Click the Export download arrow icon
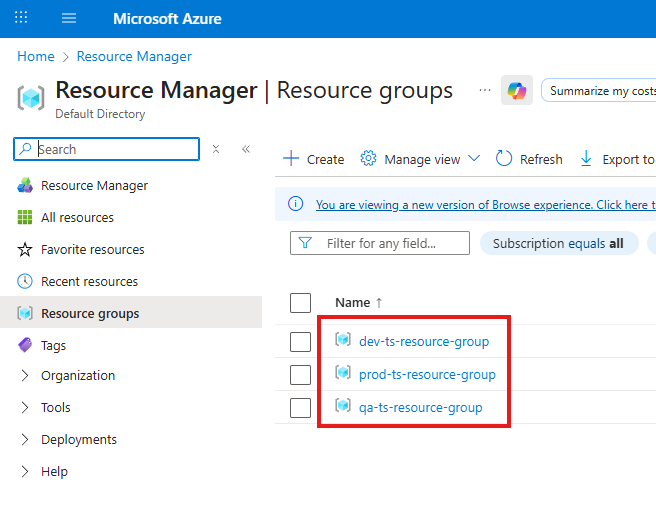 pos(586,159)
